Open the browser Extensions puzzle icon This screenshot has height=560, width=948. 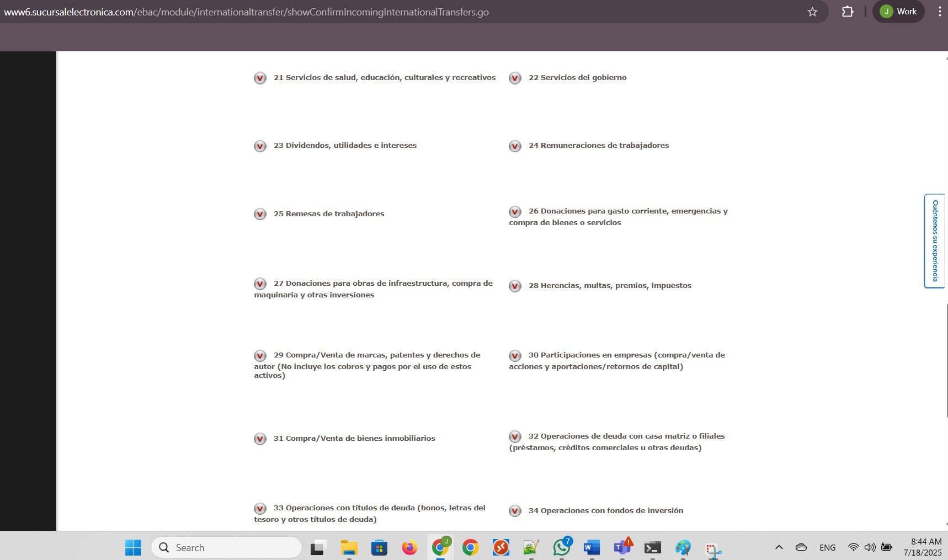click(x=848, y=12)
